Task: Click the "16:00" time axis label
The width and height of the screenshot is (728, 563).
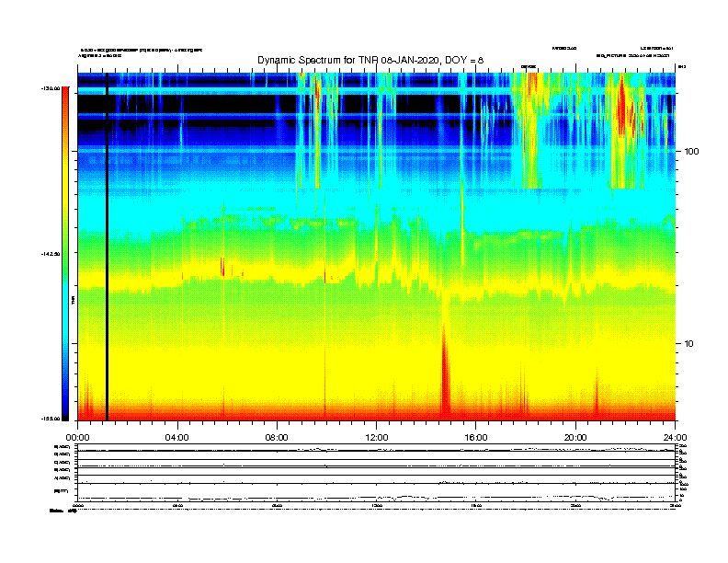Action: [476, 438]
